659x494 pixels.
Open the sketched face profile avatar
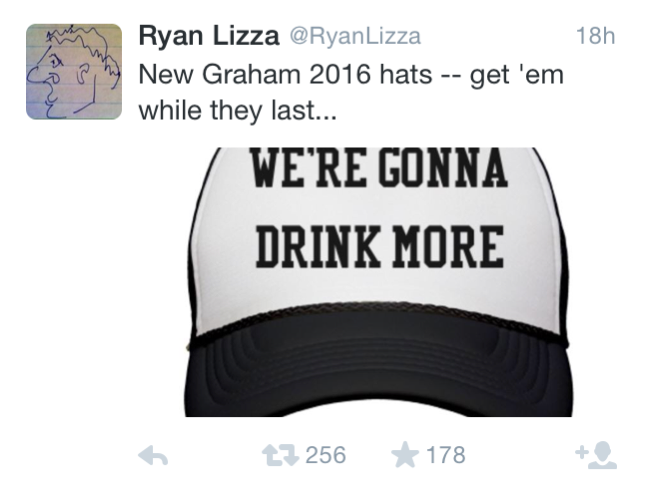click(74, 71)
